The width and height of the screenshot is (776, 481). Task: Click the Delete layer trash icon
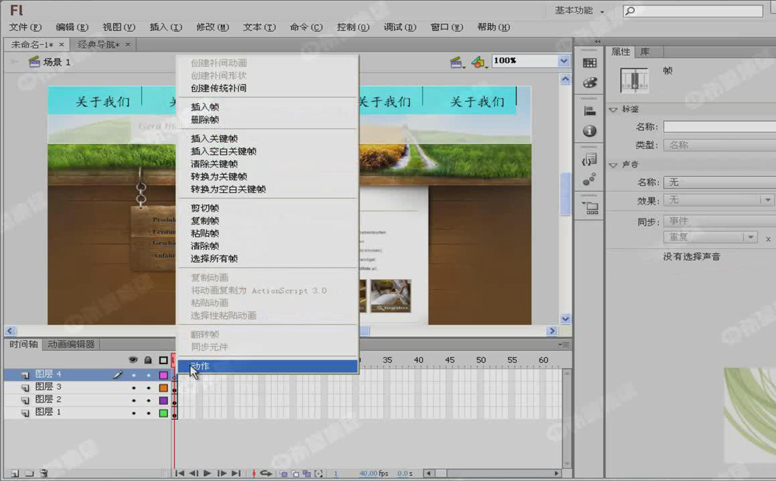tap(44, 473)
